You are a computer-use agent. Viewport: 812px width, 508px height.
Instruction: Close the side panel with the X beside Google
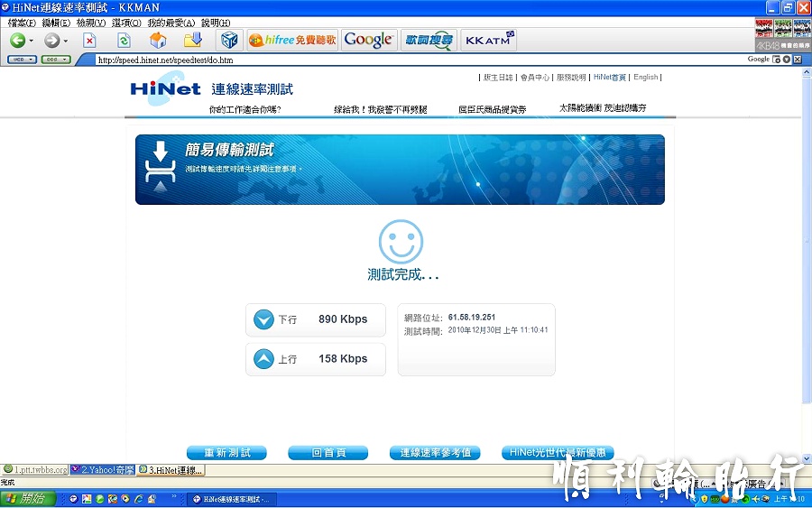(x=798, y=60)
